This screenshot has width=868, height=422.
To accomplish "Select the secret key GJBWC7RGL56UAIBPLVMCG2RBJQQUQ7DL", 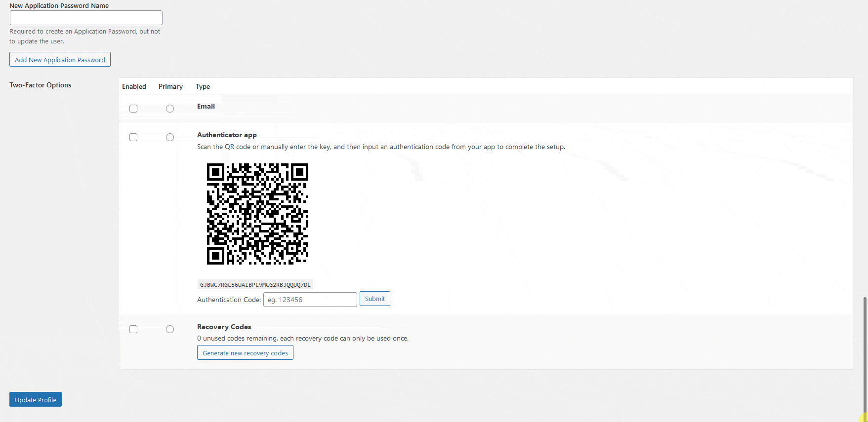I will pyautogui.click(x=255, y=285).
